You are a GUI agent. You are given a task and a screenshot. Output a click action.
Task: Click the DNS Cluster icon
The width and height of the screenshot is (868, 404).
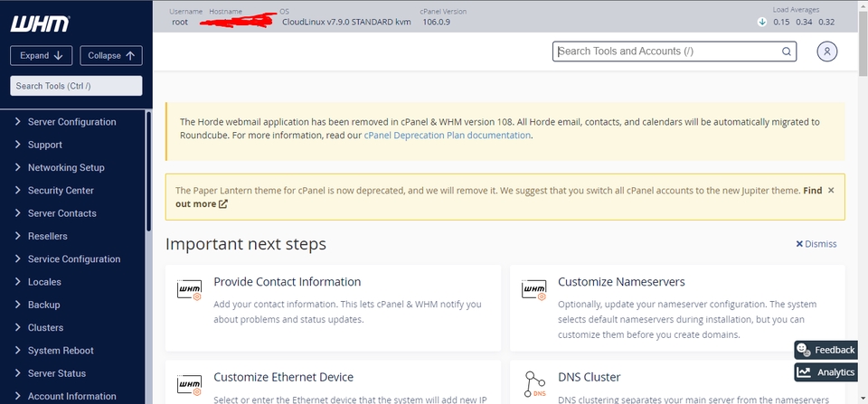click(534, 384)
